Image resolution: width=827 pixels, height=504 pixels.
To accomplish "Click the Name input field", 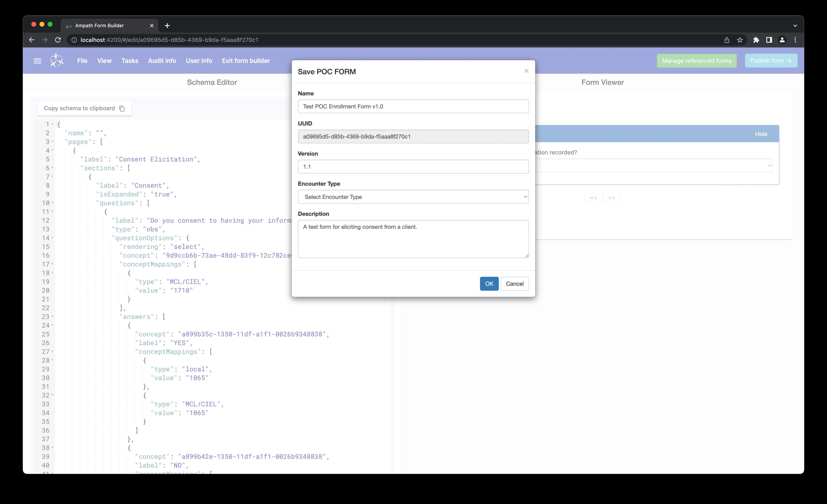I will [413, 106].
